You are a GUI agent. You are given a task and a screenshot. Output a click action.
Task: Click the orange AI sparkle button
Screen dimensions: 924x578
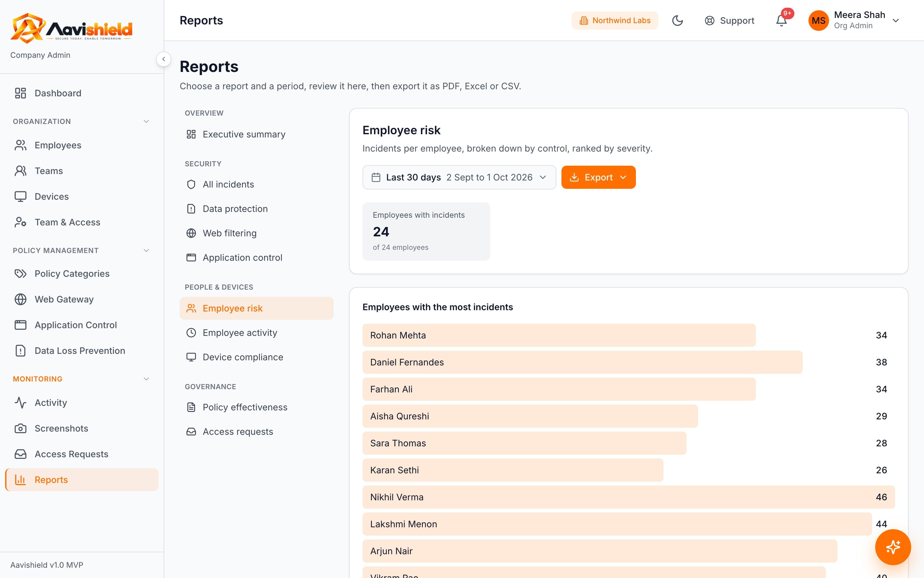[893, 547]
